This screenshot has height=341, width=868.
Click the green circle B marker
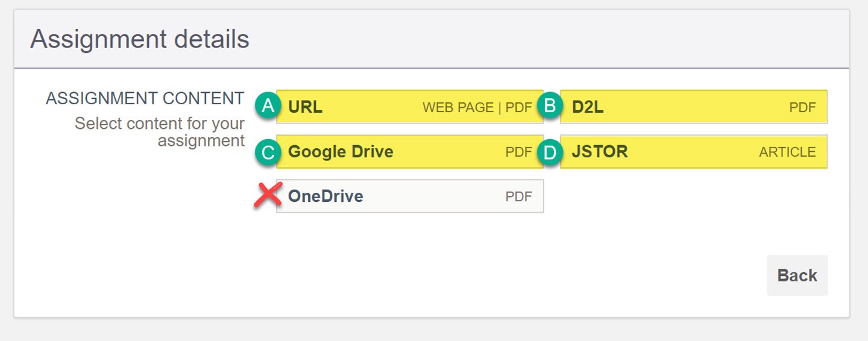549,107
